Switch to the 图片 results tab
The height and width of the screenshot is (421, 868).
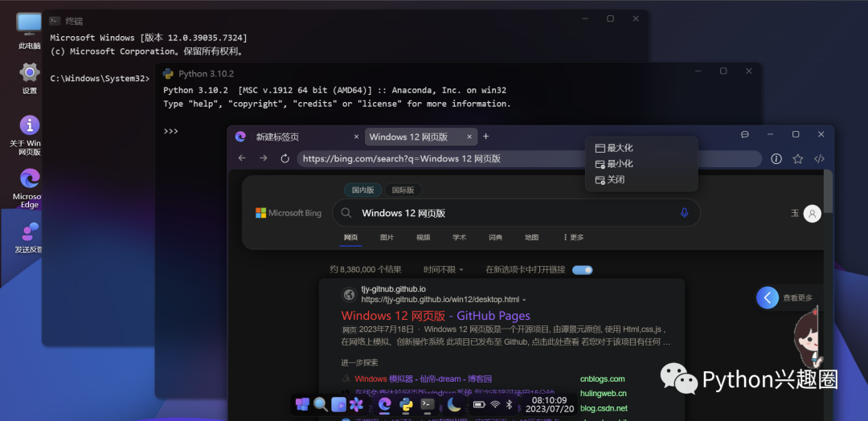pos(387,237)
